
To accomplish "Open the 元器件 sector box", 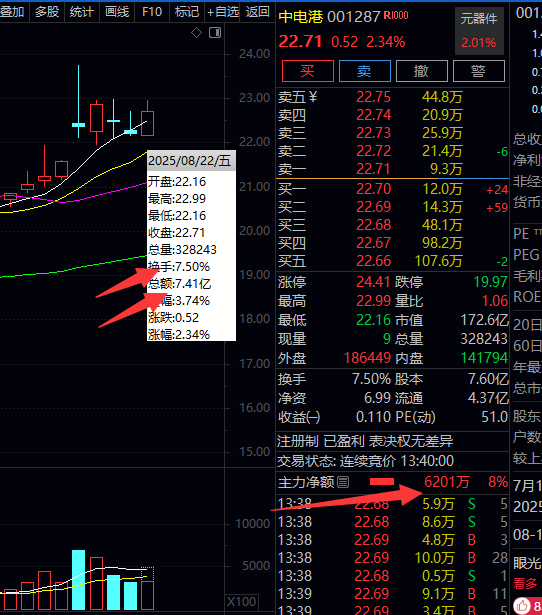I will (479, 31).
